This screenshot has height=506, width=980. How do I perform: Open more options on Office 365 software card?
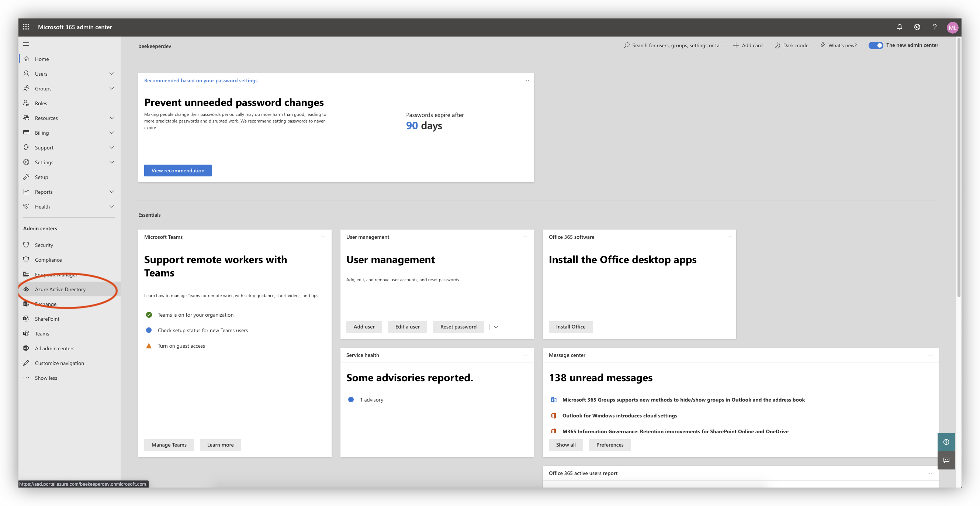click(x=728, y=237)
